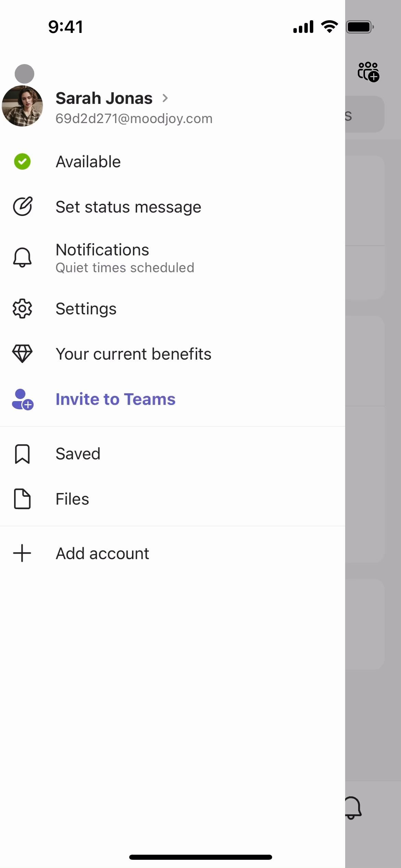401x868 pixels.
Task: Open the Settings menu item
Action: (86, 309)
